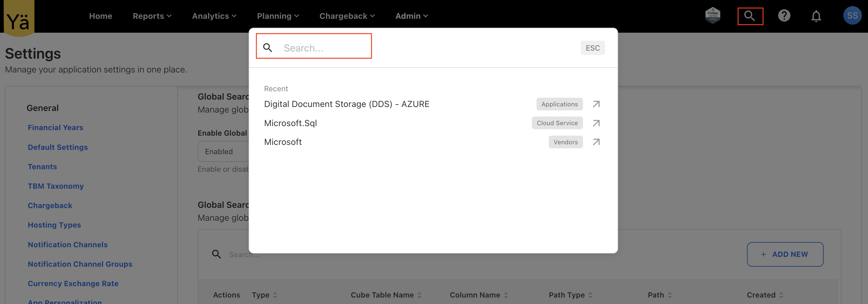
Task: Open the magnifying glass search icon
Action: click(750, 15)
